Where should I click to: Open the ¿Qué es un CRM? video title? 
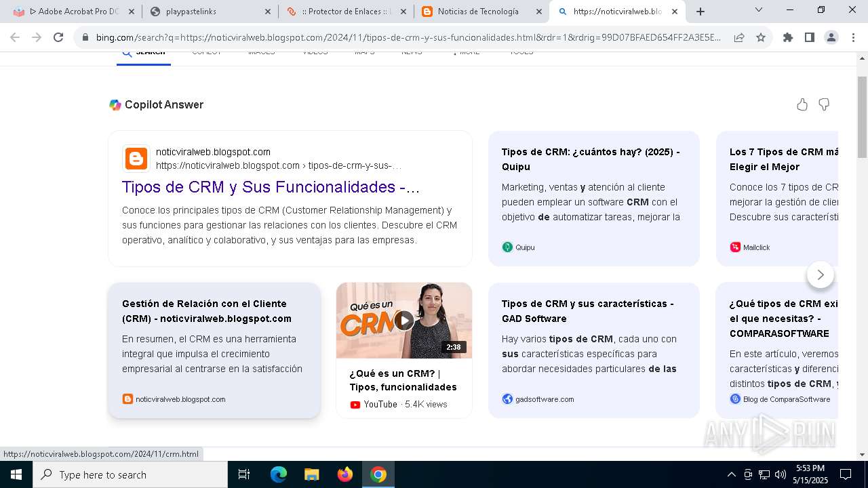pos(403,380)
